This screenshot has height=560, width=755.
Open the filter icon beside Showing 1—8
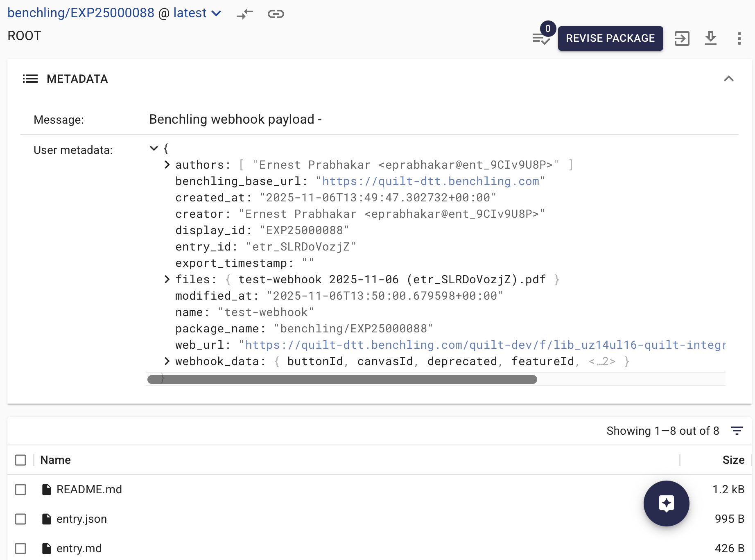pyautogui.click(x=737, y=431)
